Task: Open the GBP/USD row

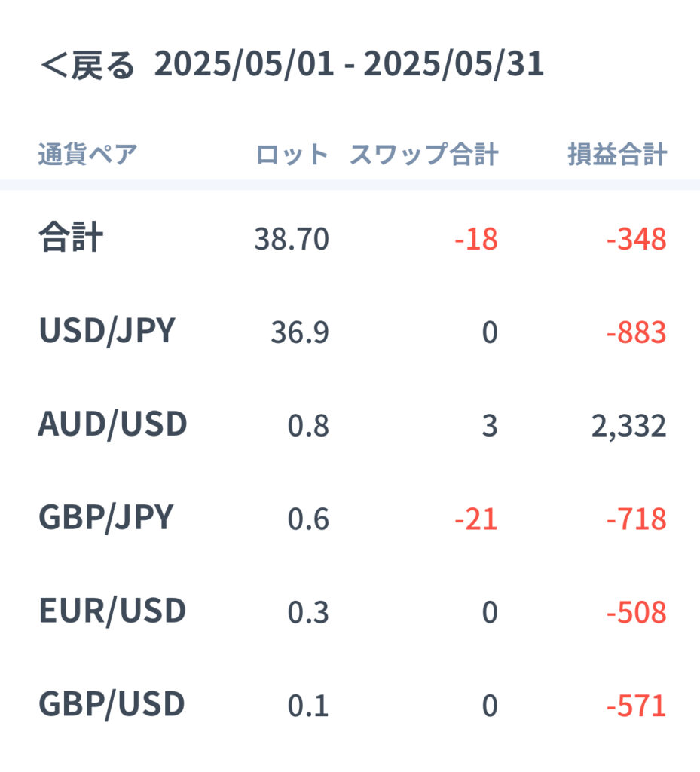Action: [350, 705]
